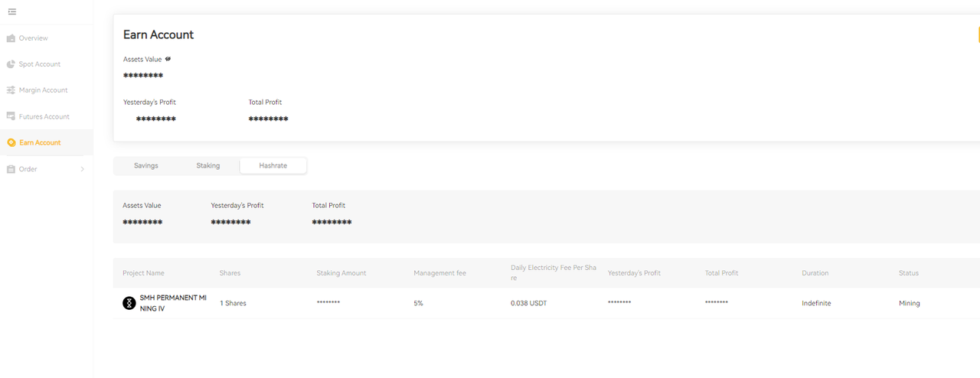Click the Total Profit table column header

click(x=722, y=273)
